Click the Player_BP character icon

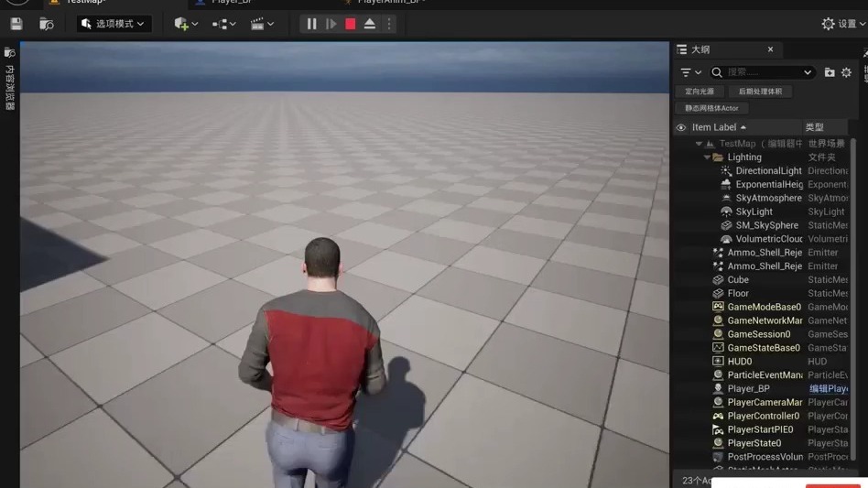click(718, 388)
